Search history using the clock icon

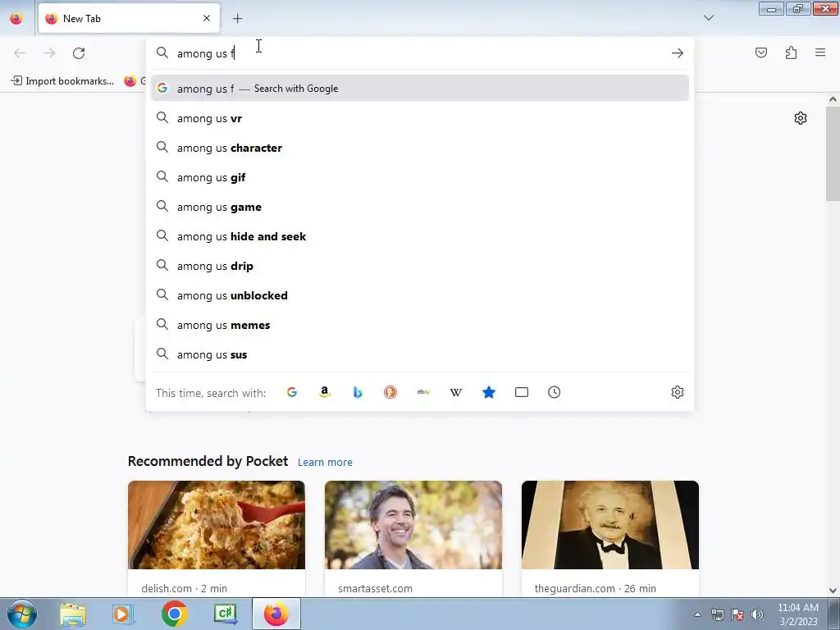[x=554, y=392]
